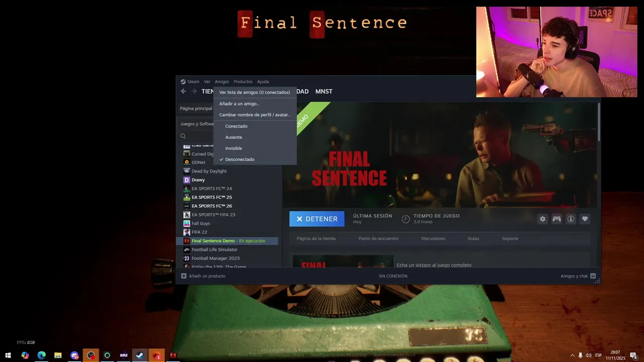Open Punto de encuentro tab
644x362 pixels.
pyautogui.click(x=378, y=238)
